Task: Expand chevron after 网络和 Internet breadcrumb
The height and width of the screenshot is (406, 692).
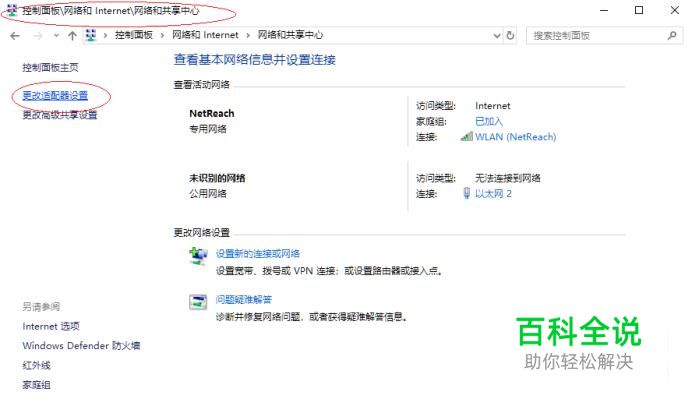Action: coord(248,35)
